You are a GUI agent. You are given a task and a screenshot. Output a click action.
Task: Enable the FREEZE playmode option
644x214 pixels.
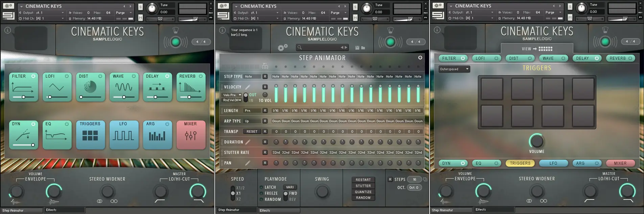(261, 193)
